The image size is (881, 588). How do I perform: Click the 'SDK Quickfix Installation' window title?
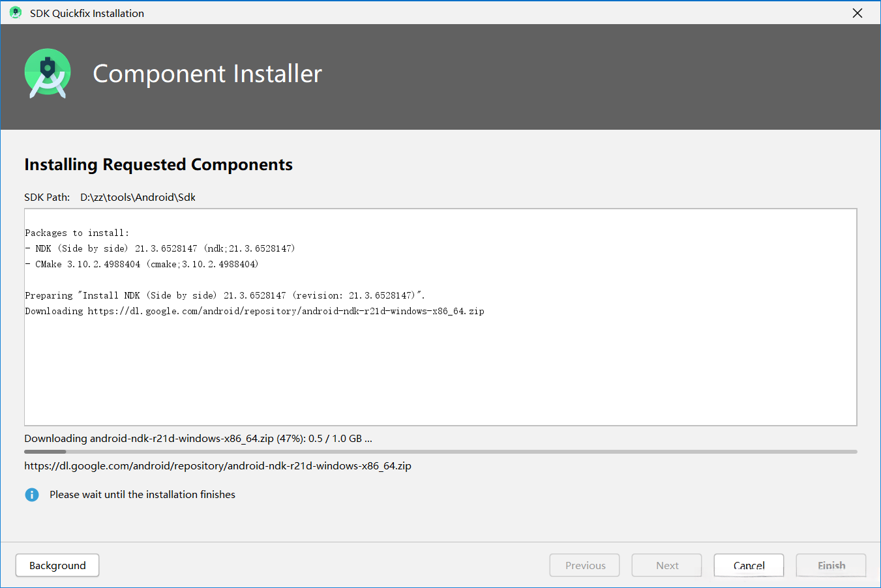(87, 13)
